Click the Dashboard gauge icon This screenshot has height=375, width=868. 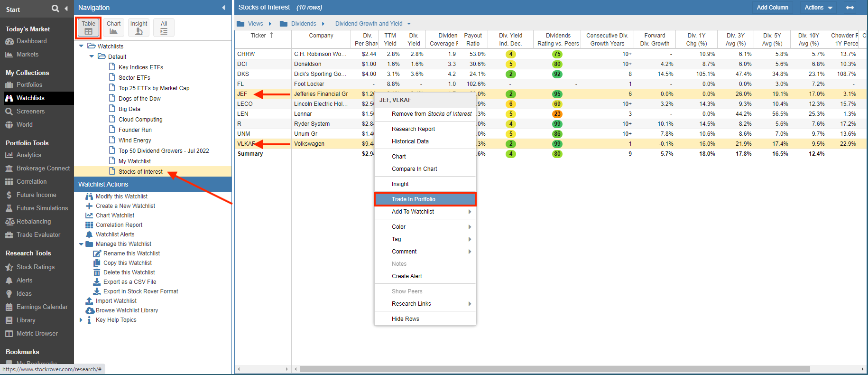point(9,41)
